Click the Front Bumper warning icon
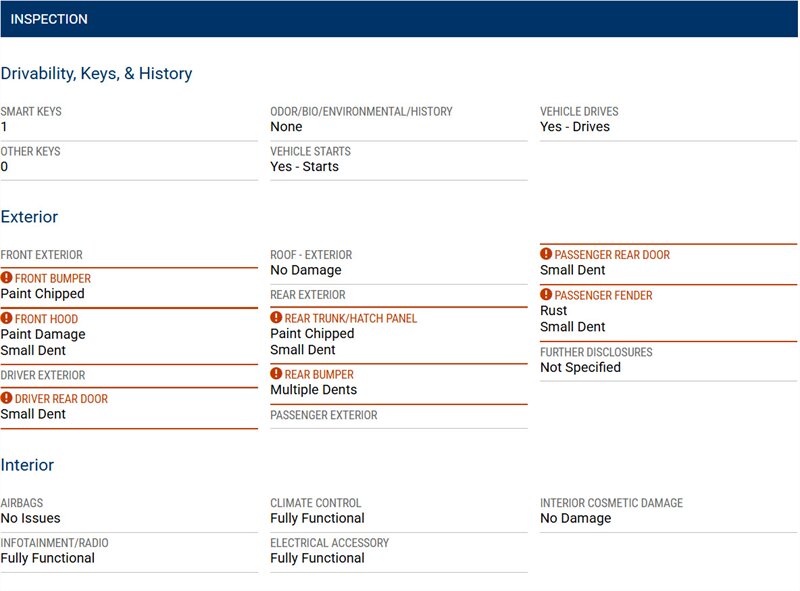 [x=6, y=278]
